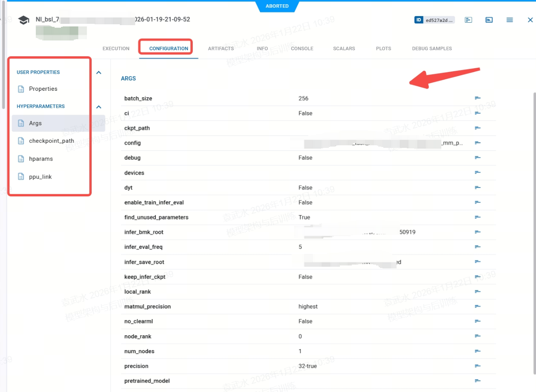Click the ARGS section title

[x=128, y=78]
